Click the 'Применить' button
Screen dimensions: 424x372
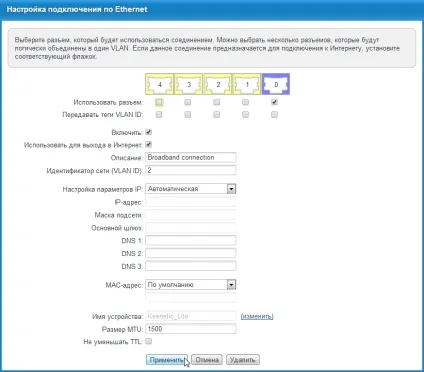coord(167,360)
